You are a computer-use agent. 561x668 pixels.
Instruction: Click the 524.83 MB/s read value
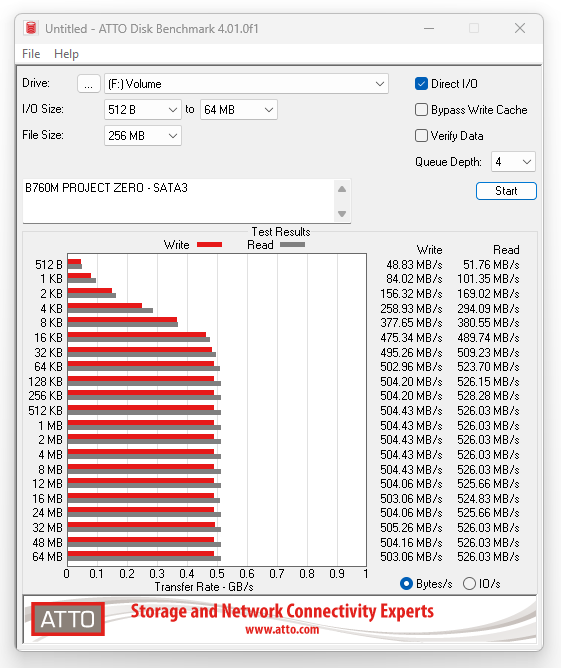click(x=488, y=498)
